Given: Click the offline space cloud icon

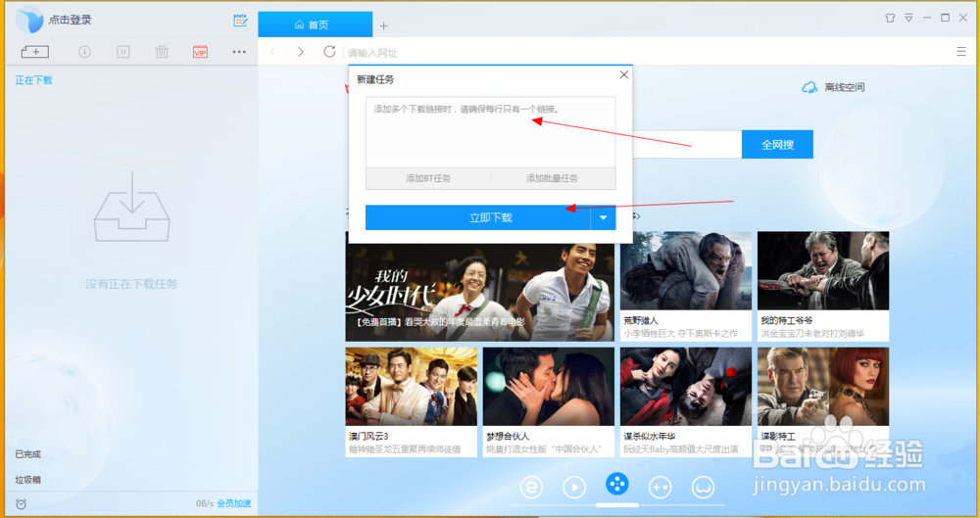Looking at the screenshot, I should pyautogui.click(x=809, y=87).
